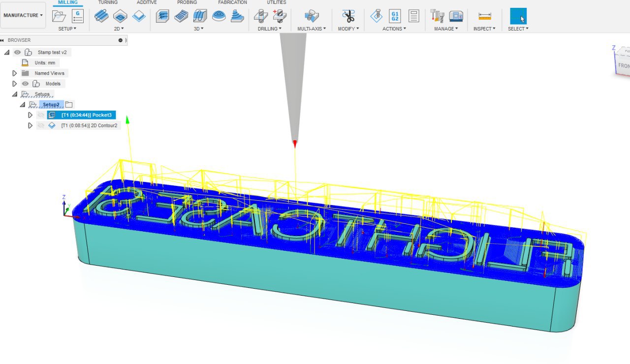Open the SELECT dropdown menu
630x364 pixels.
[x=518, y=29]
